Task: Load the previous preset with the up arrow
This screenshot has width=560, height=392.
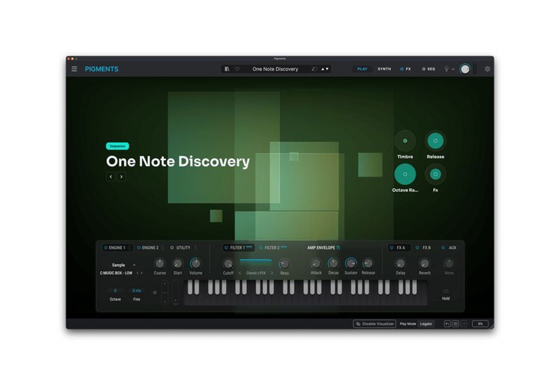Action: (x=323, y=69)
